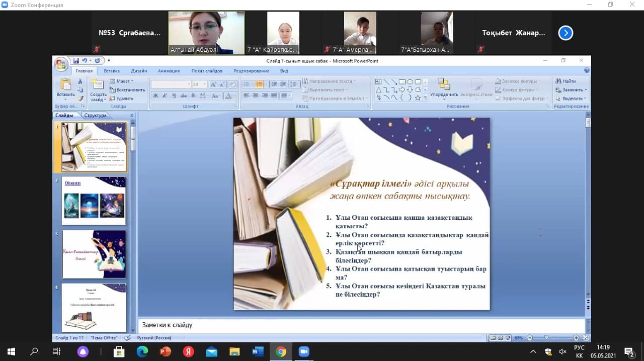Toggle bold (Ж) formatting
644x361 pixels.
click(x=155, y=96)
